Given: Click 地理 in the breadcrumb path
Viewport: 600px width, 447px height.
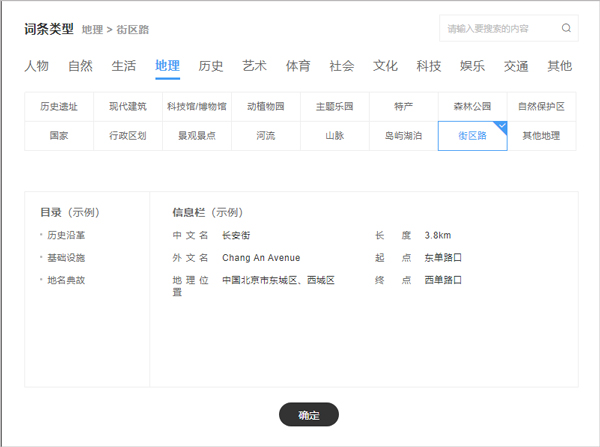Looking at the screenshot, I should click(x=92, y=30).
